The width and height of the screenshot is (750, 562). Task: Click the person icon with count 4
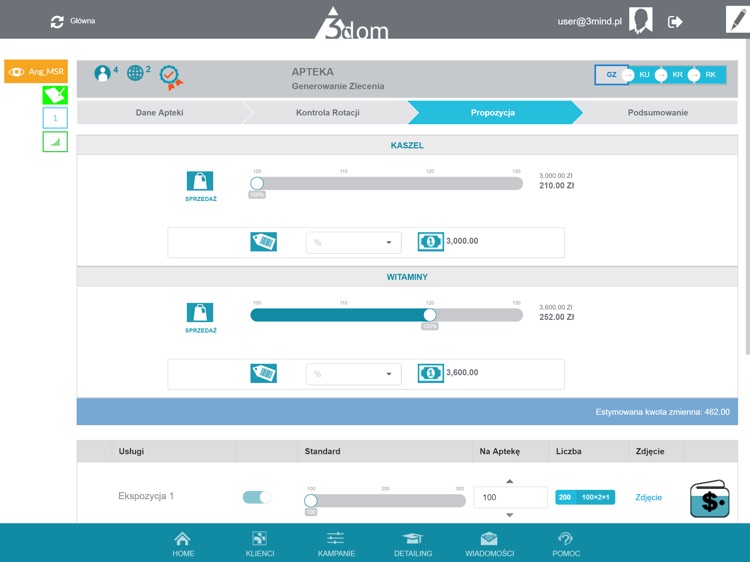coord(102,73)
